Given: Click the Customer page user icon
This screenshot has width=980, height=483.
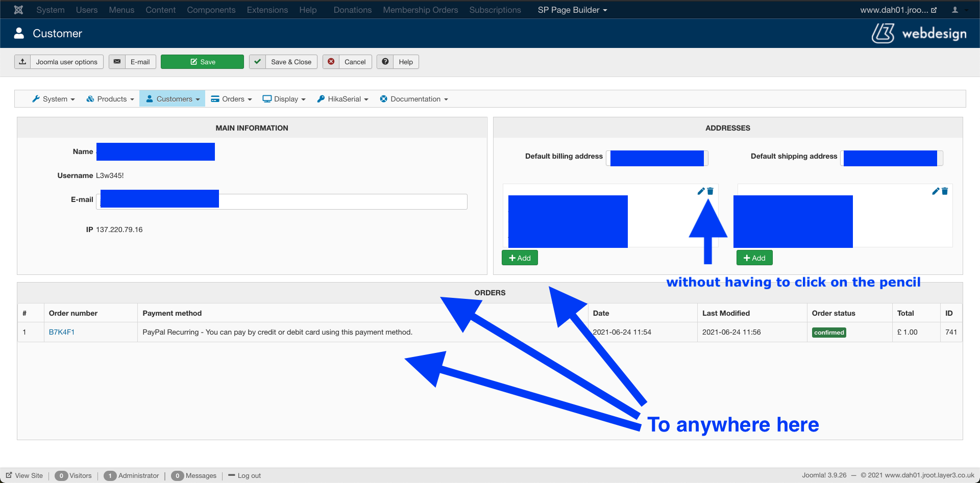Looking at the screenshot, I should point(19,33).
